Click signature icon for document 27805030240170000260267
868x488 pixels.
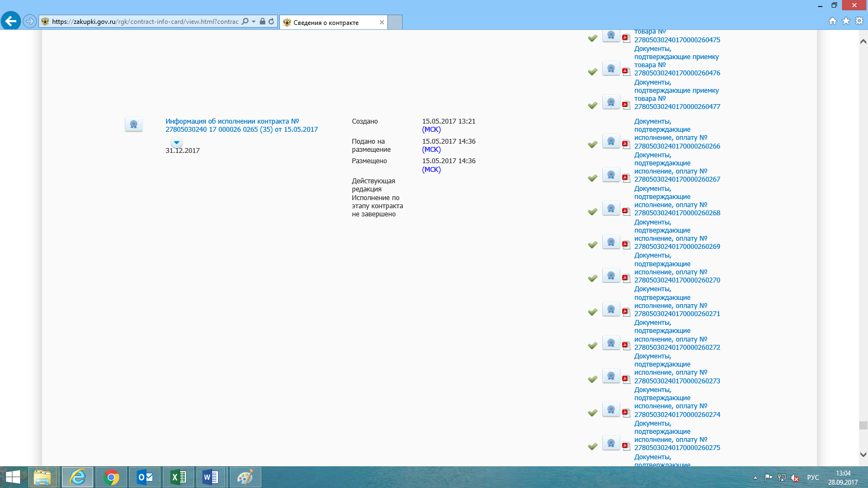coord(611,175)
